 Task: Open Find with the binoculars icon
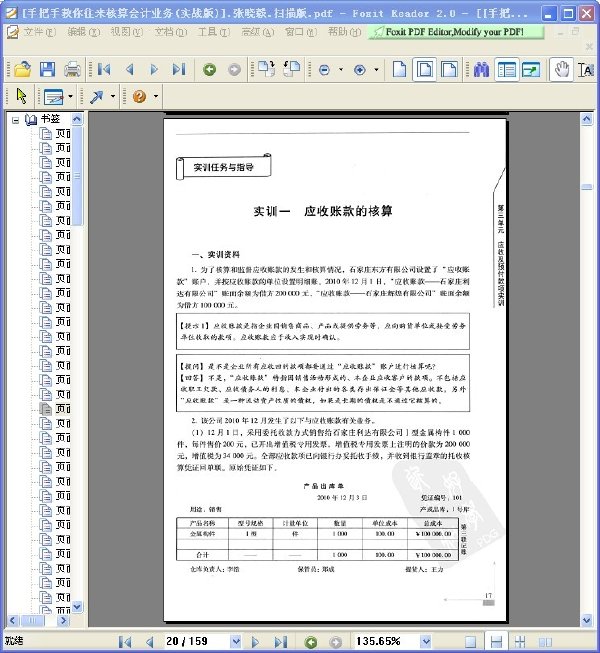(x=481, y=69)
